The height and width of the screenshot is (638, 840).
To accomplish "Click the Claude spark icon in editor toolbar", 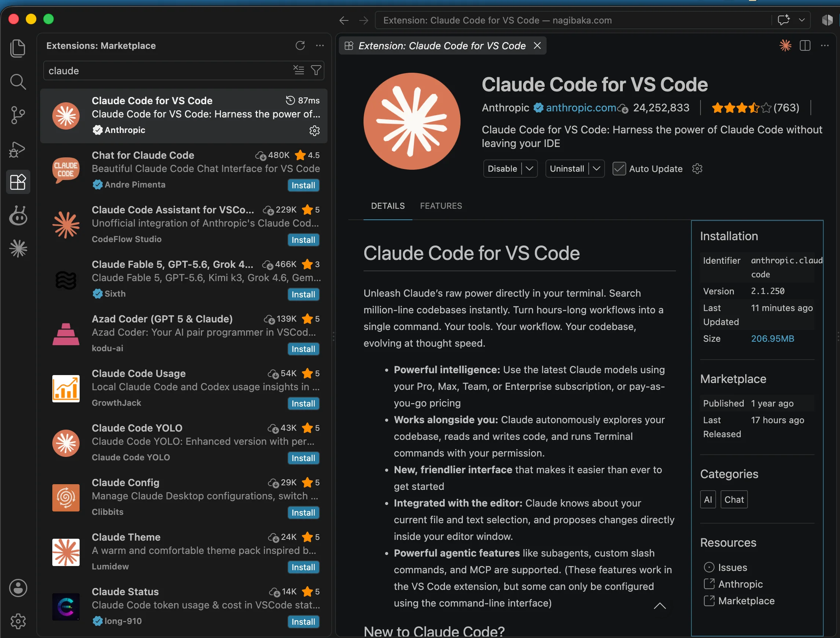I will coord(785,45).
